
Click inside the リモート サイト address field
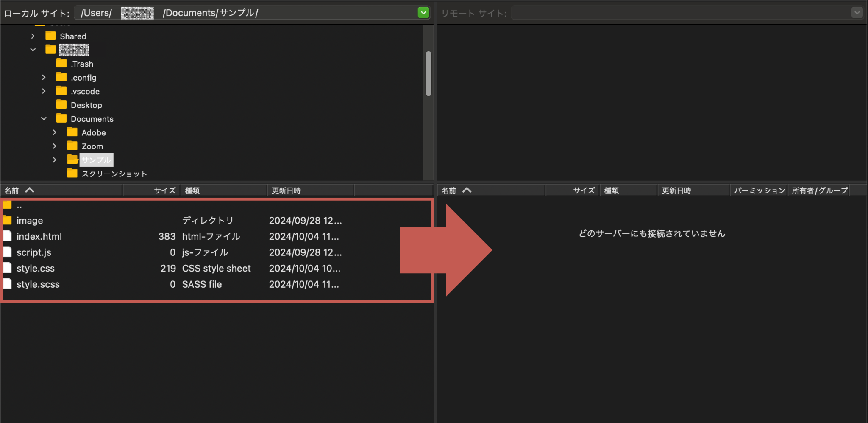678,13
